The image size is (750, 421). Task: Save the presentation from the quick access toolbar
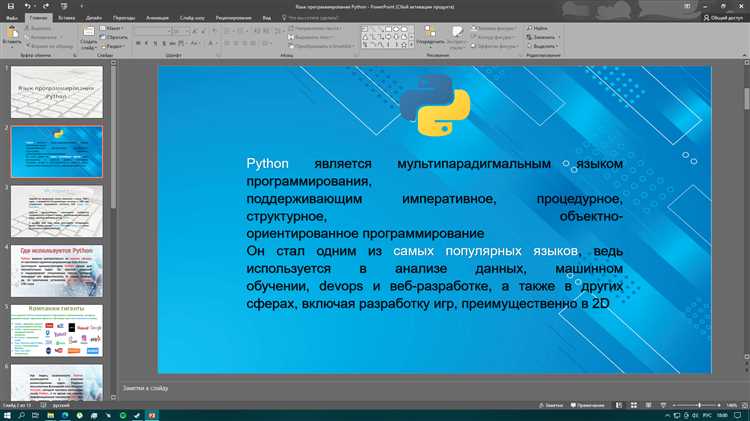pos(11,6)
